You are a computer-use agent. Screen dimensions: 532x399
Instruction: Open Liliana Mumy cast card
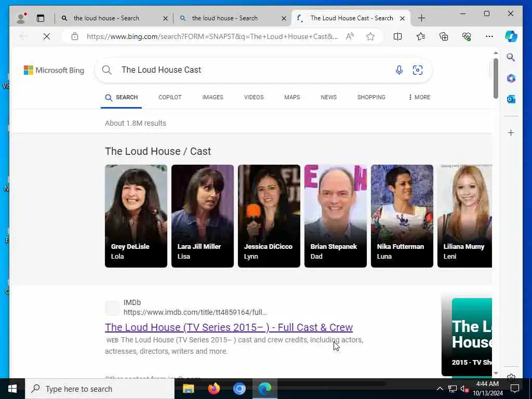[x=464, y=216]
